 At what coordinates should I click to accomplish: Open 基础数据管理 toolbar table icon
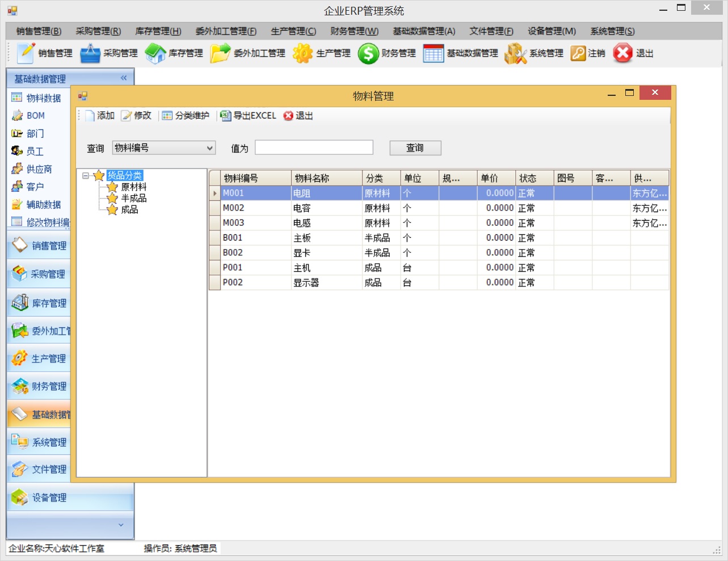coord(434,53)
